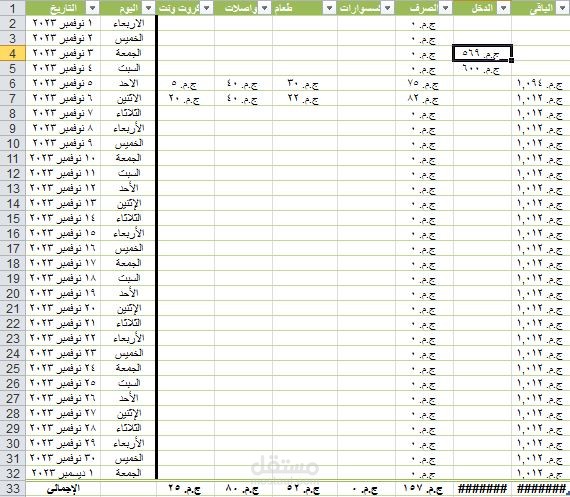Select the day cell السبت in row 12
The width and height of the screenshot is (570, 497).
tap(128, 173)
